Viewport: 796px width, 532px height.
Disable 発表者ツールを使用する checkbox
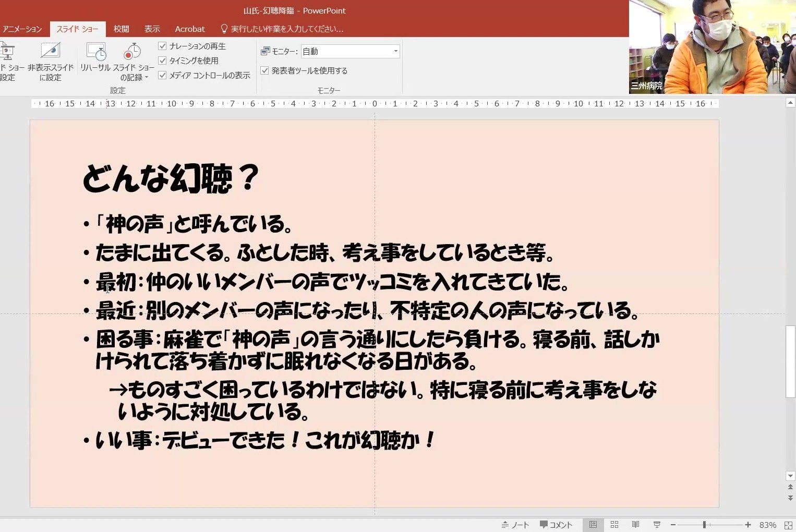coord(264,70)
